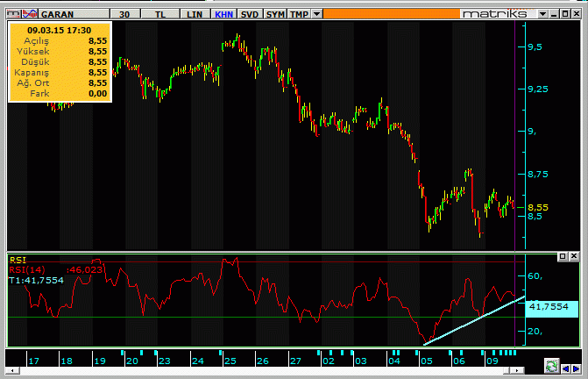Viewport: 588px width, 379px height.
Task: Expand the dropdown arrow next to TMP
Action: (x=317, y=14)
